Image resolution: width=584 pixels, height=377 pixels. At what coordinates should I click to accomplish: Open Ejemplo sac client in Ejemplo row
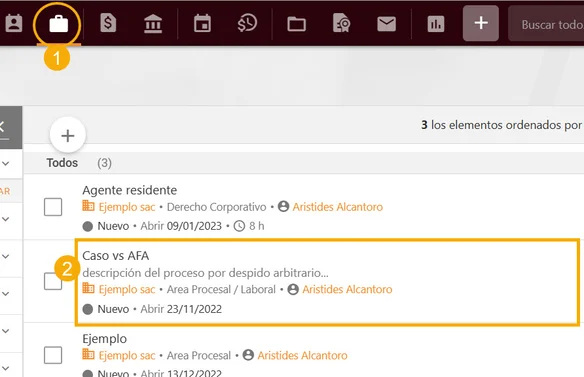click(127, 355)
